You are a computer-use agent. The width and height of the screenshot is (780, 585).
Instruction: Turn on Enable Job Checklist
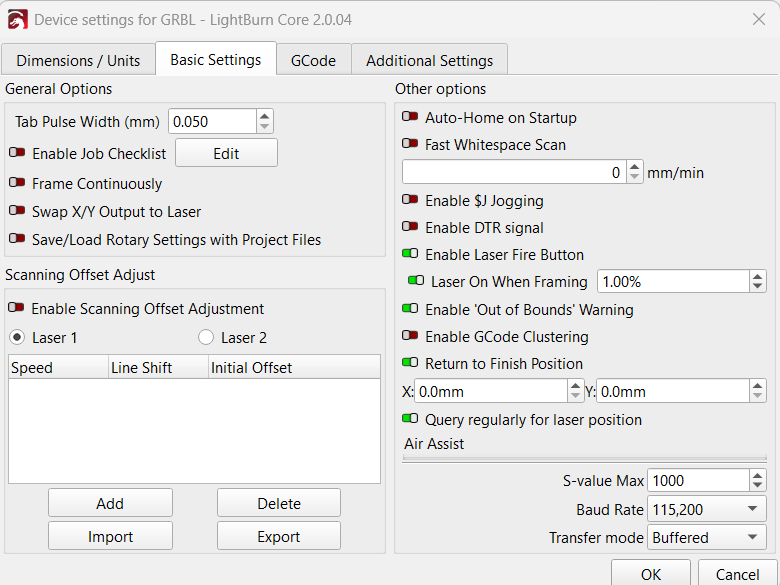coord(17,154)
